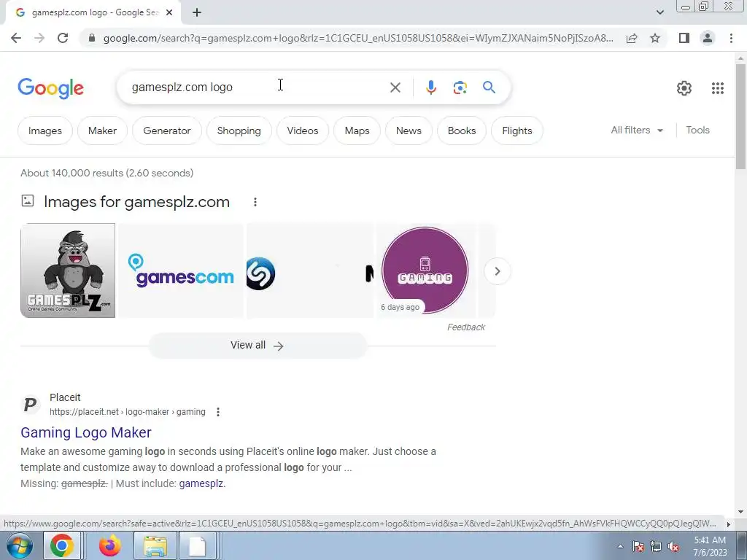Image resolution: width=747 pixels, height=560 pixels.
Task: Open the gamescom logo thumbnail
Action: coord(181,270)
